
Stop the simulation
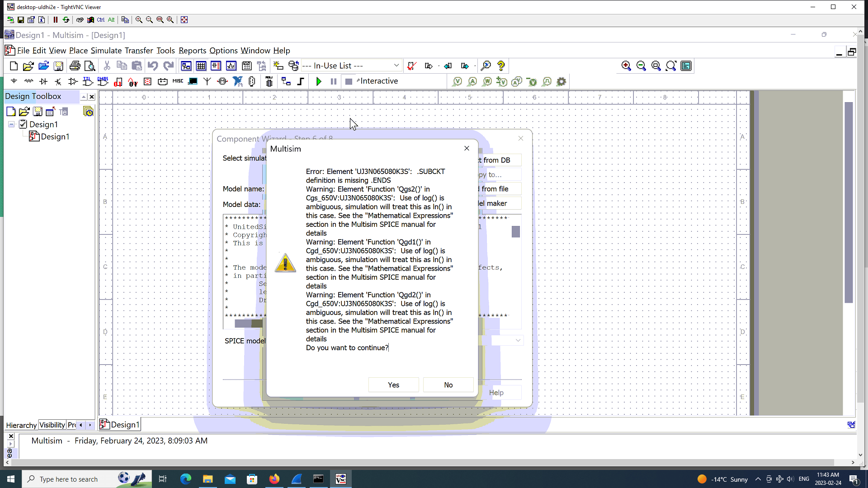coord(349,81)
